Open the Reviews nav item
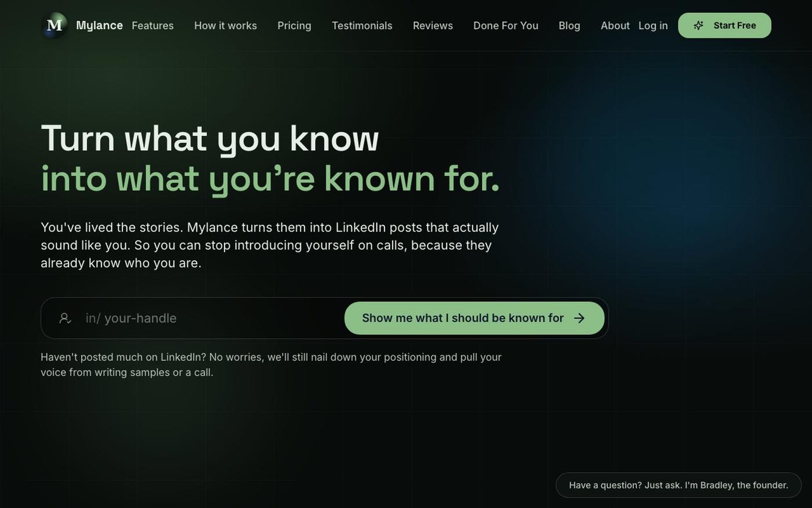This screenshot has height=508, width=812. pyautogui.click(x=433, y=26)
